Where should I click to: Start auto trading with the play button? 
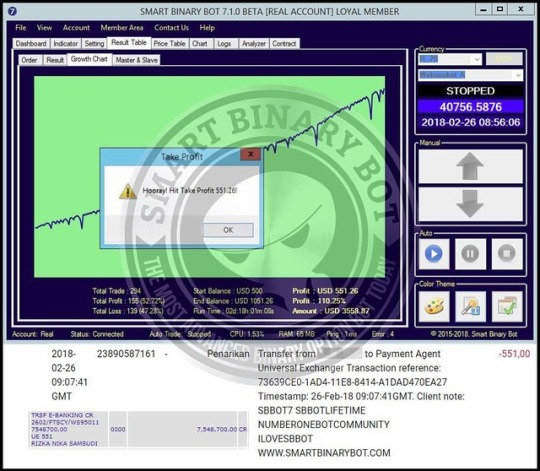(434, 254)
